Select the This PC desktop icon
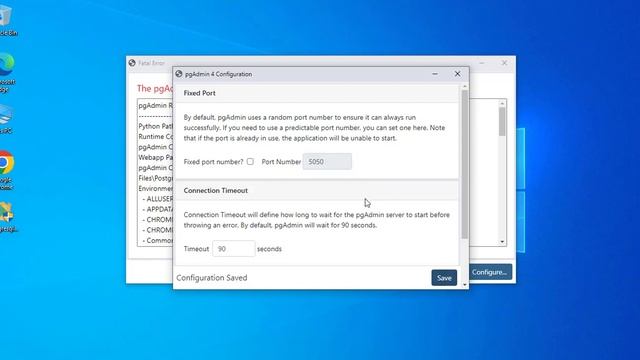 pyautogui.click(x=6, y=118)
